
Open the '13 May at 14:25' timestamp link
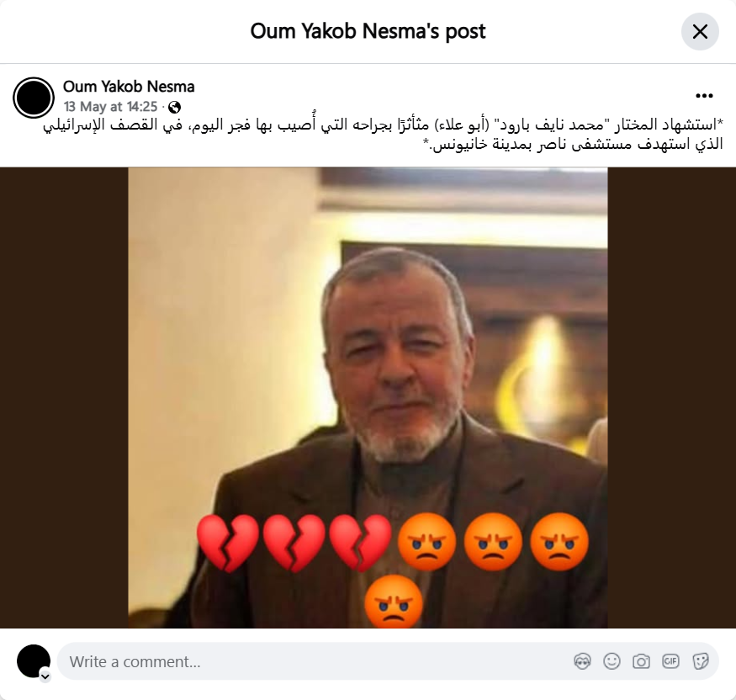pyautogui.click(x=111, y=107)
